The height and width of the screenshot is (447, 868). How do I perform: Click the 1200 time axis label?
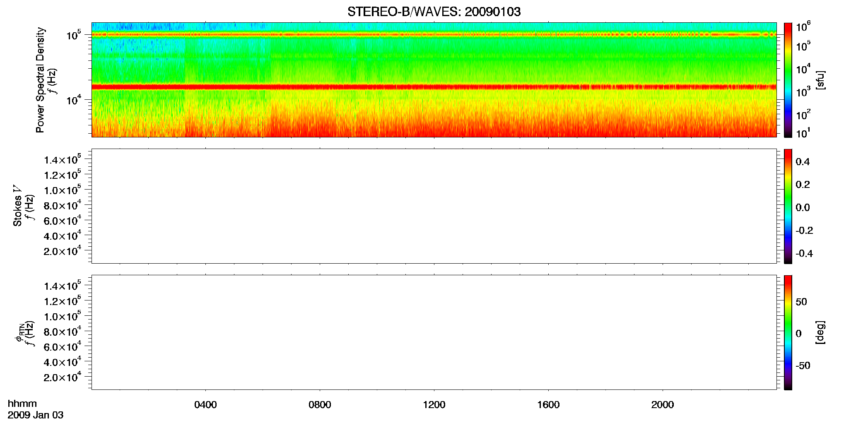pos(434,405)
